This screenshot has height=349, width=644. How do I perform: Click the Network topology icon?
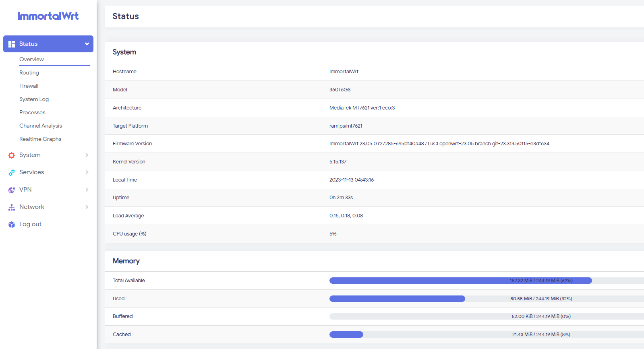pyautogui.click(x=12, y=207)
